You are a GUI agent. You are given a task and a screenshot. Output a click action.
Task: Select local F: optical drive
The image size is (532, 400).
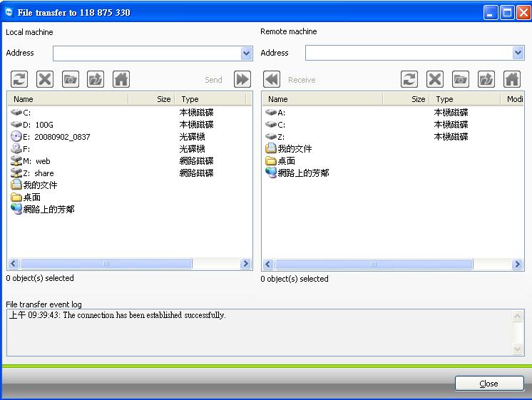point(21,148)
